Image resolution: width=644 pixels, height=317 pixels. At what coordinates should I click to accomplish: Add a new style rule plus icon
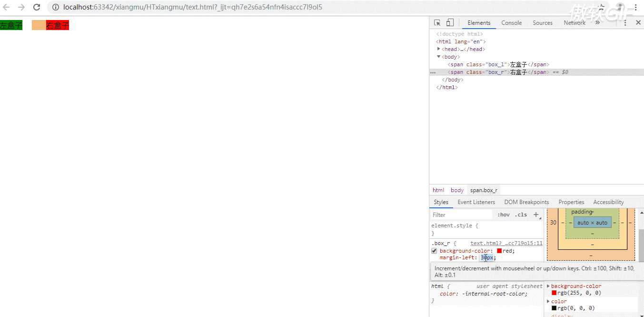[x=536, y=215]
